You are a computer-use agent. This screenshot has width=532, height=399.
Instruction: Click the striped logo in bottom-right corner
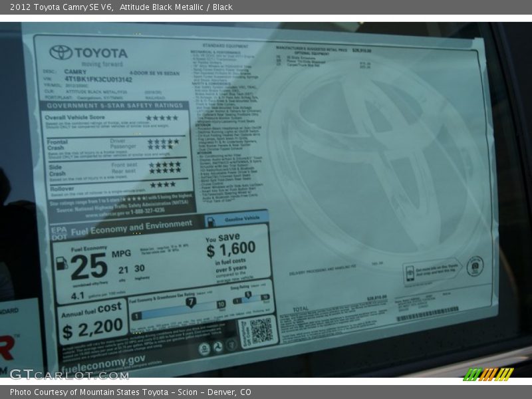488,374
